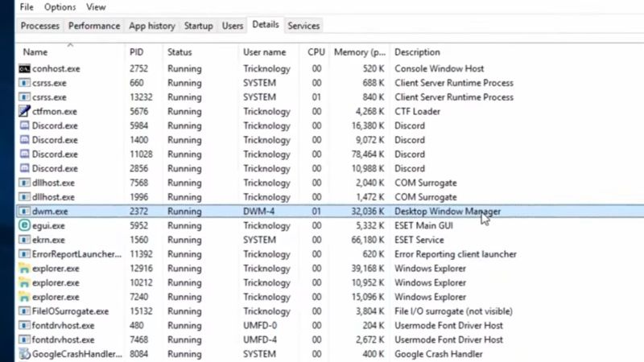
Task: Switch to the Performance tab
Action: point(94,26)
